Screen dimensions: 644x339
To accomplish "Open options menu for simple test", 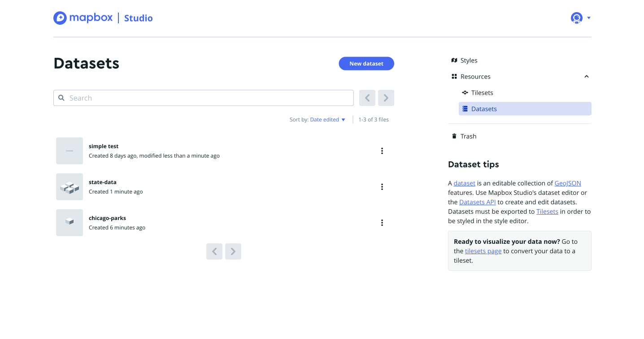I will click(382, 151).
